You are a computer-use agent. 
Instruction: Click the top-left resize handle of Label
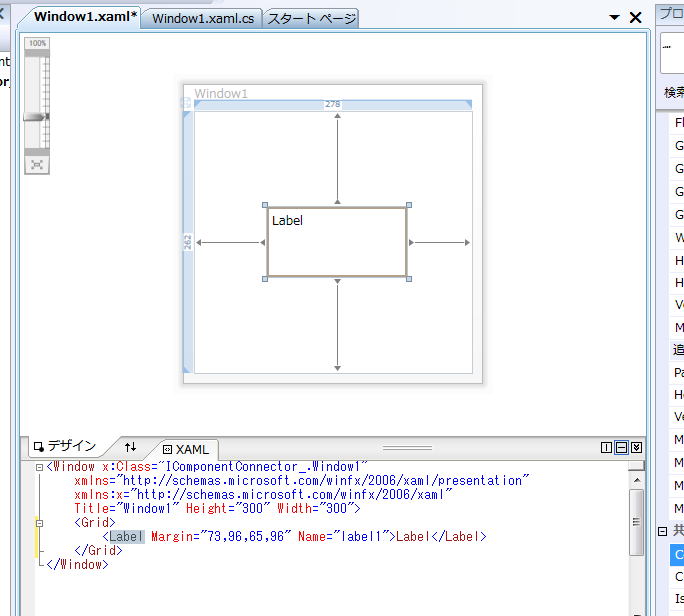pyautogui.click(x=265, y=205)
